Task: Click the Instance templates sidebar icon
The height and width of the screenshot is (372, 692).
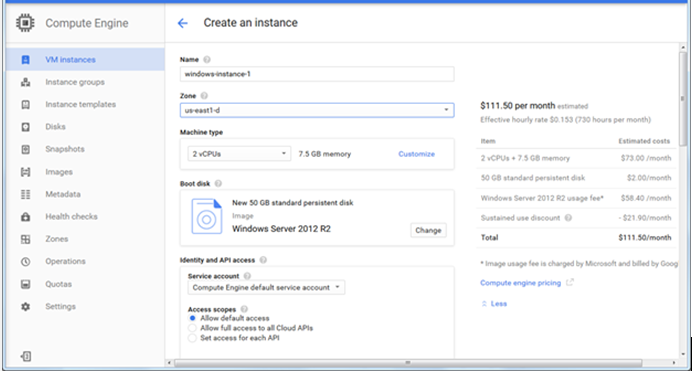Action: 26,105
